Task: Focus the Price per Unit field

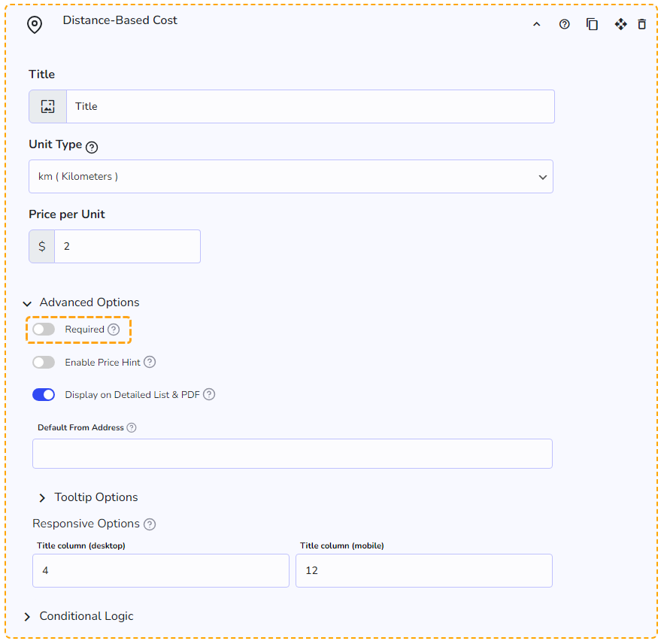Action: tap(127, 246)
